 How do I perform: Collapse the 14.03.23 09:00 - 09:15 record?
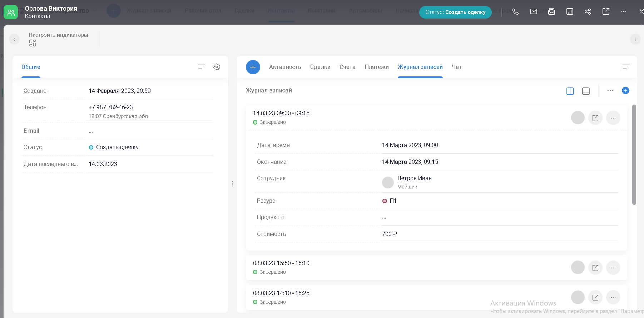(281, 113)
